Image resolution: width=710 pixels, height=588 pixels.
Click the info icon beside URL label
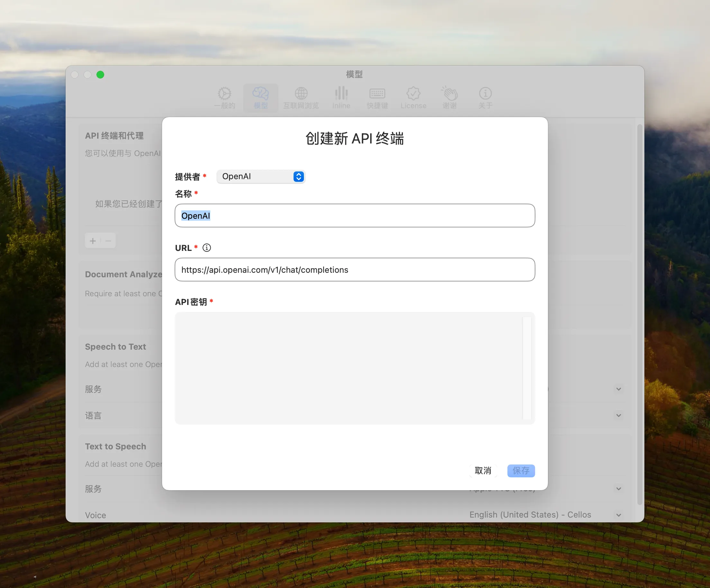pos(206,248)
